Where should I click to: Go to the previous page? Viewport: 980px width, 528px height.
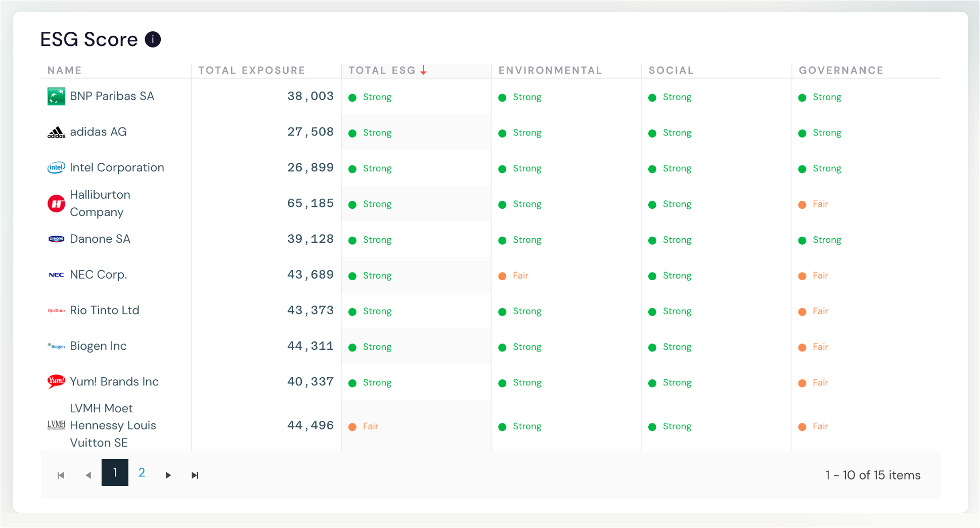coord(88,475)
